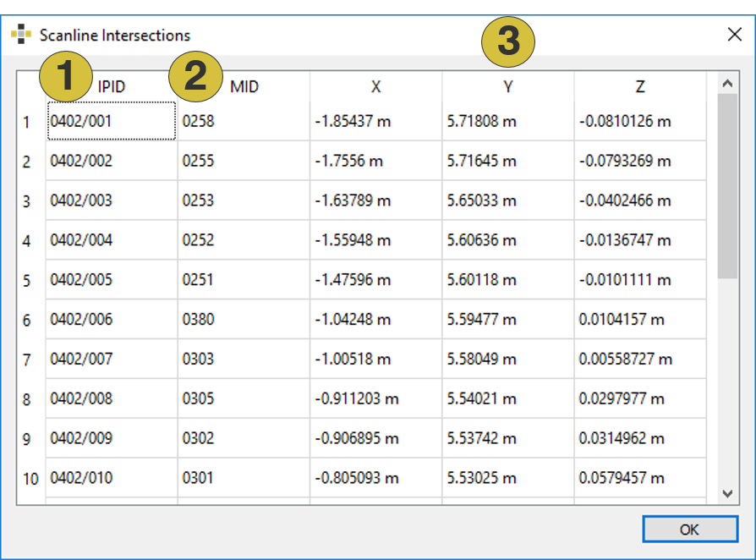Select X value -0.805093 m
756x560 pixels.
pos(375,478)
